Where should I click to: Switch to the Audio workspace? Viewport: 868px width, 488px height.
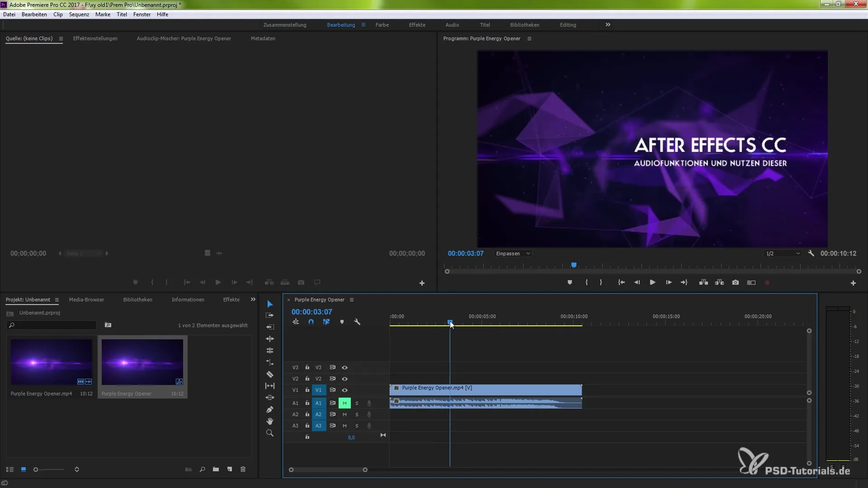pyautogui.click(x=452, y=25)
